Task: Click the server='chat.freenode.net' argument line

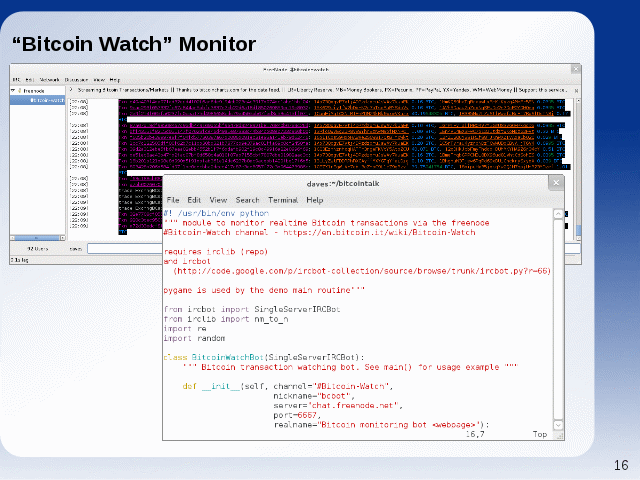Action: (338, 406)
